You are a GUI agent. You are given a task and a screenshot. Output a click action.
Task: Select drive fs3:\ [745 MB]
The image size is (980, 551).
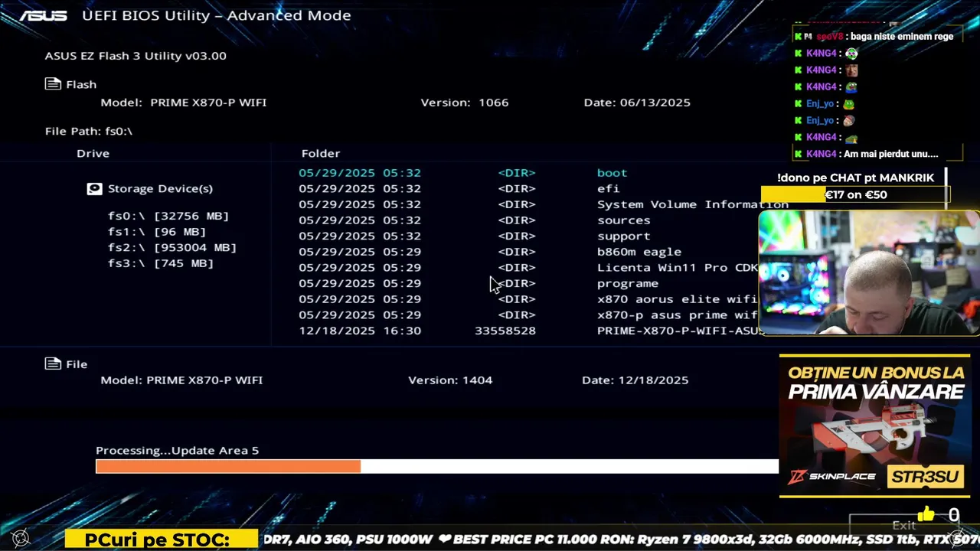coord(161,263)
